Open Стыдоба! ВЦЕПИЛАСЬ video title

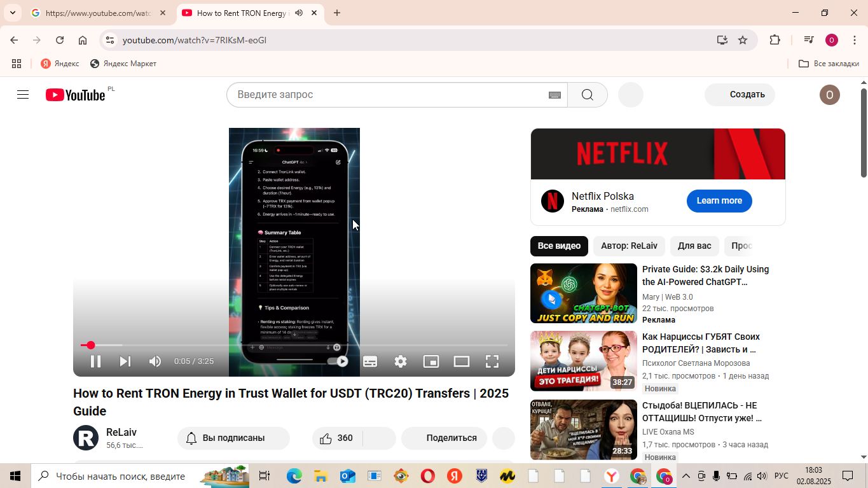tap(702, 412)
